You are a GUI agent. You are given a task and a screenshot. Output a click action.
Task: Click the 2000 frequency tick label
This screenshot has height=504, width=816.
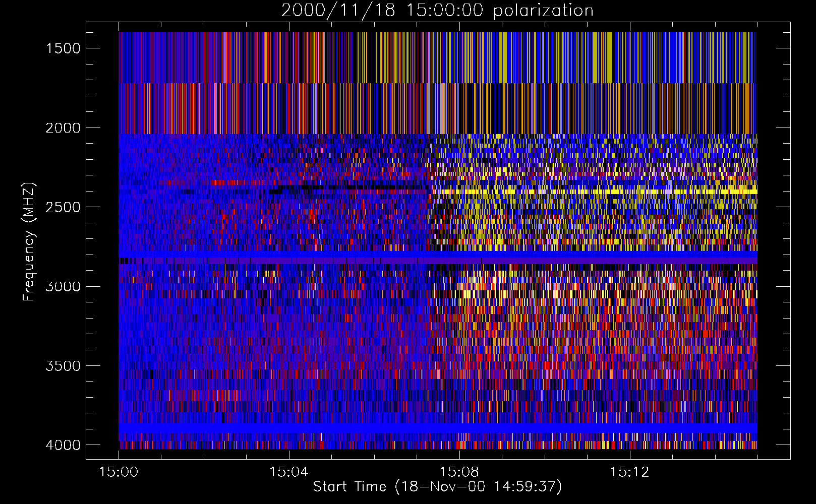click(x=63, y=128)
